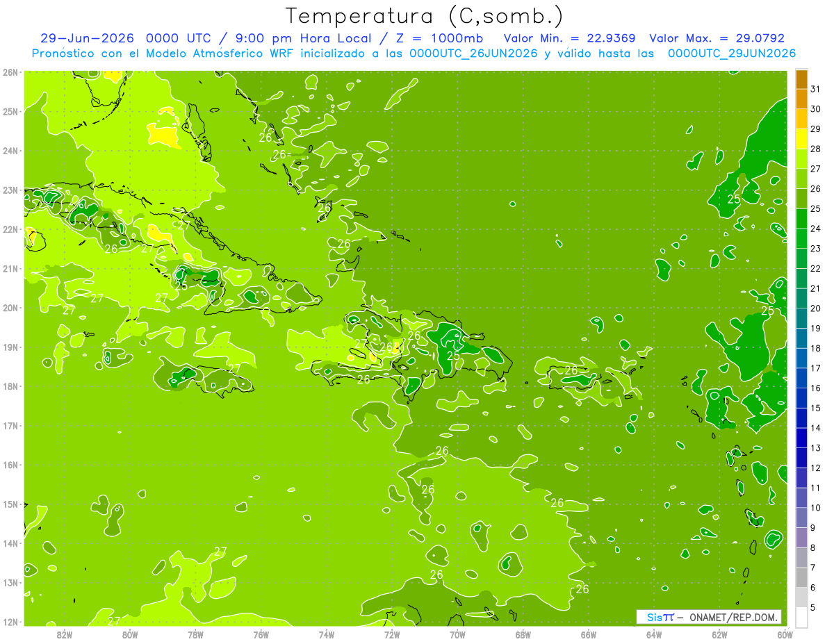Viewport: 834px width, 644px height.
Task: Pick the blue legend swatch between 15 and 16
Action: click(x=801, y=398)
